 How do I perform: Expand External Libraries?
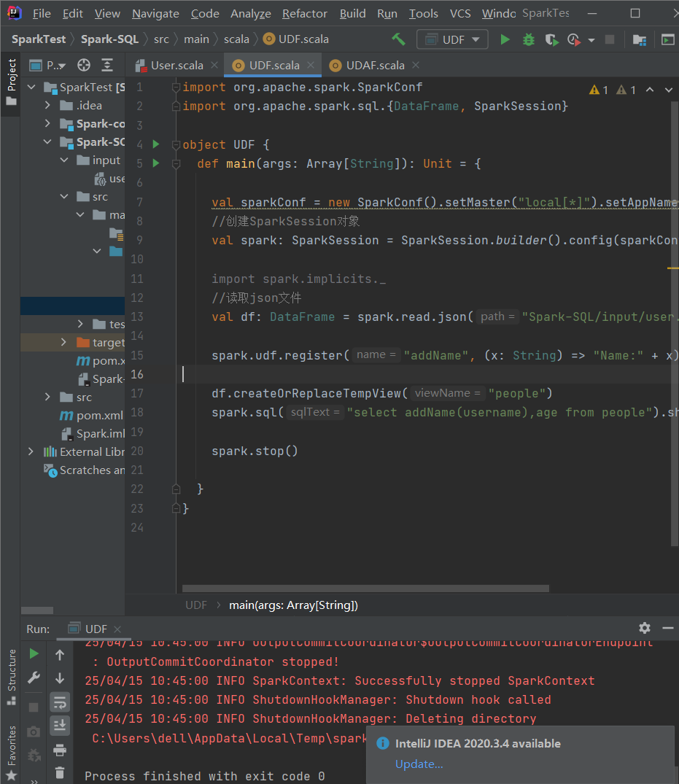tap(31, 451)
